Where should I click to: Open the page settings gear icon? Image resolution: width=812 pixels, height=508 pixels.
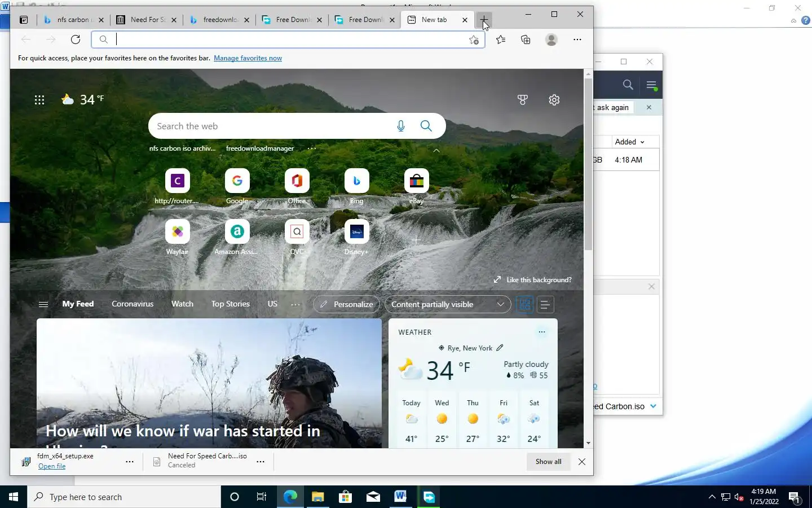point(554,100)
